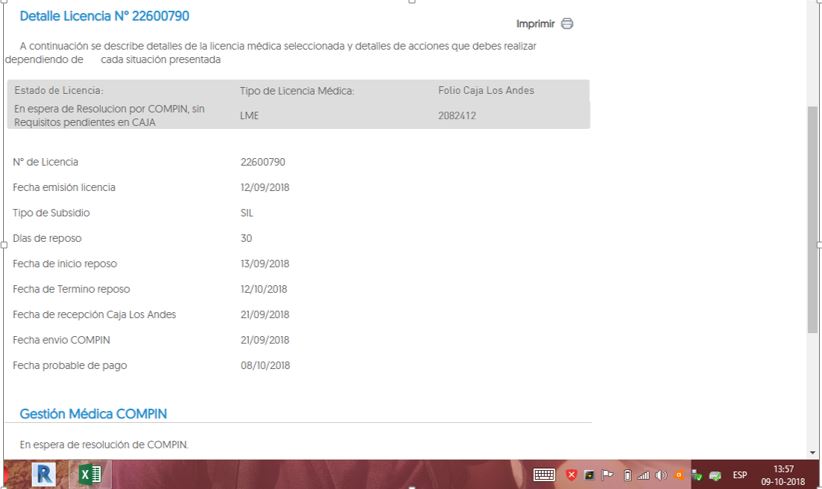Click the printer icon beside Imprimir
822x489 pixels.
tap(567, 24)
